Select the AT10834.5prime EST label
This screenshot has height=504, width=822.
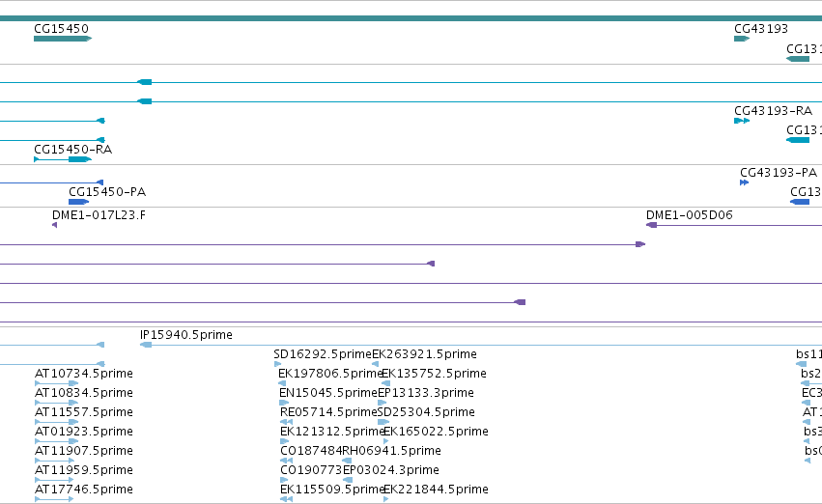click(x=84, y=394)
